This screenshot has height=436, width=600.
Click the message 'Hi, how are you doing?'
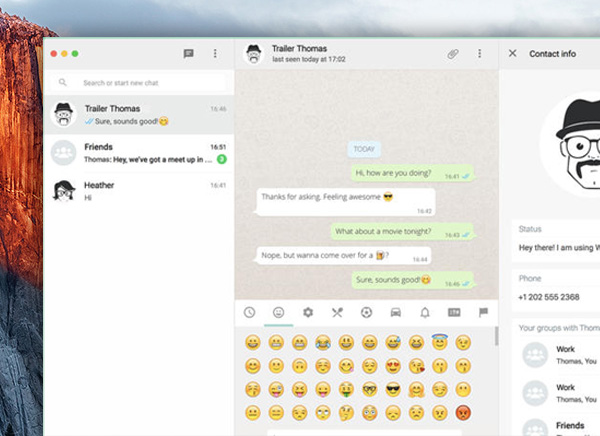tap(412, 174)
